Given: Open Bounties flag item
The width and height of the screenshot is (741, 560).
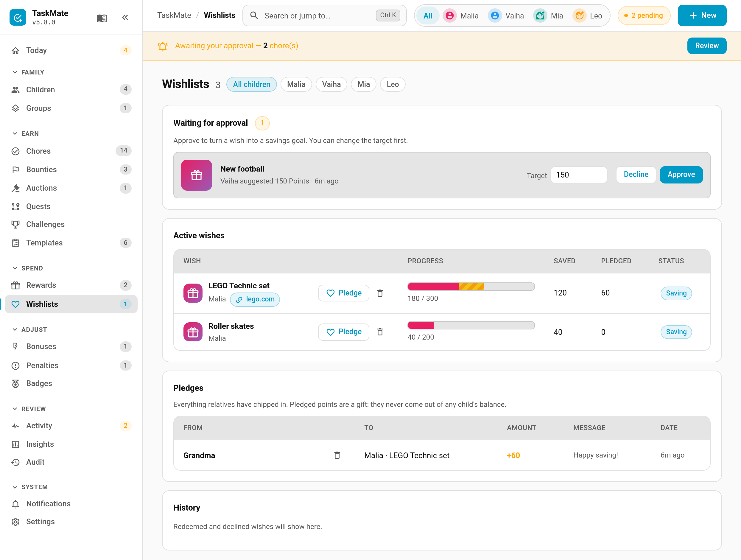Looking at the screenshot, I should 71,169.
